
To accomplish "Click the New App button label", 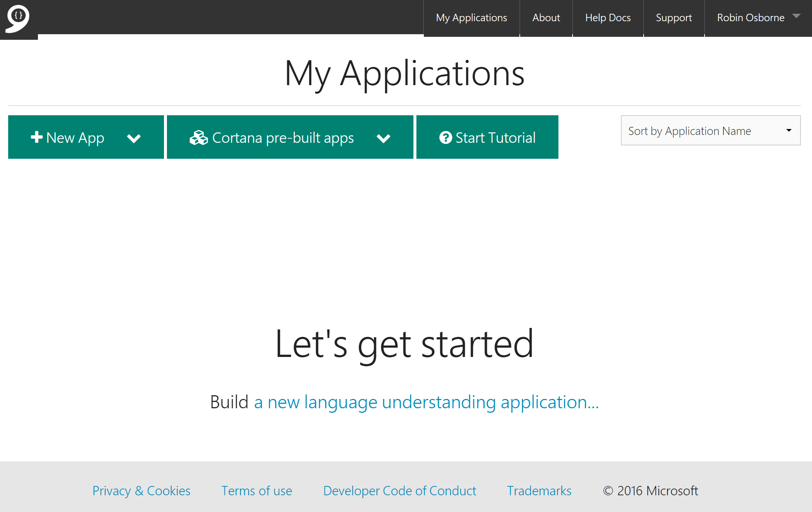I will (75, 138).
